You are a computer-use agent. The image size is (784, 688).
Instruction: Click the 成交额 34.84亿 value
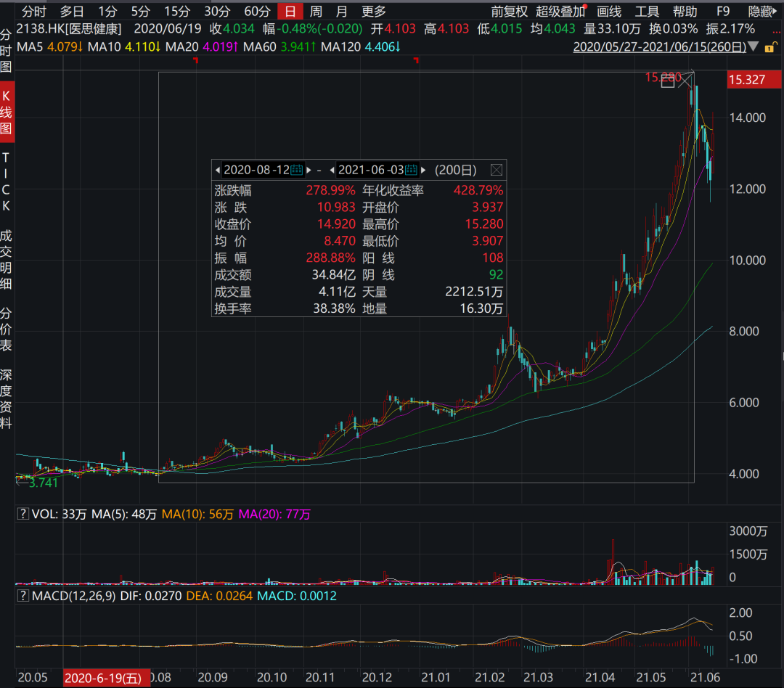333,275
